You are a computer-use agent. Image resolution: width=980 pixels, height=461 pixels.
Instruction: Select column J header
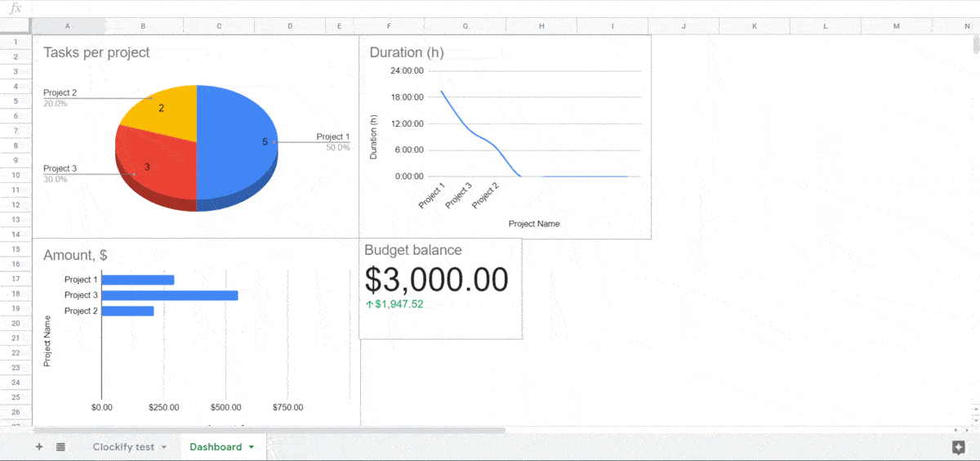[x=684, y=26]
